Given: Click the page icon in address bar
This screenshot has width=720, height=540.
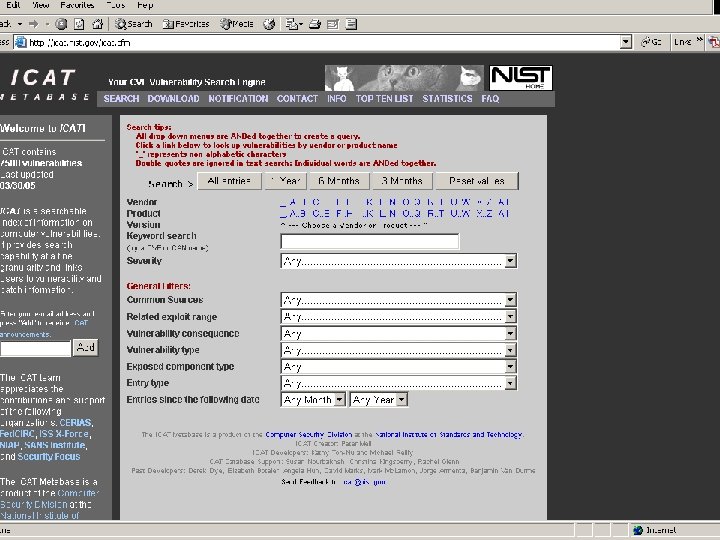Looking at the screenshot, I should tap(21, 43).
